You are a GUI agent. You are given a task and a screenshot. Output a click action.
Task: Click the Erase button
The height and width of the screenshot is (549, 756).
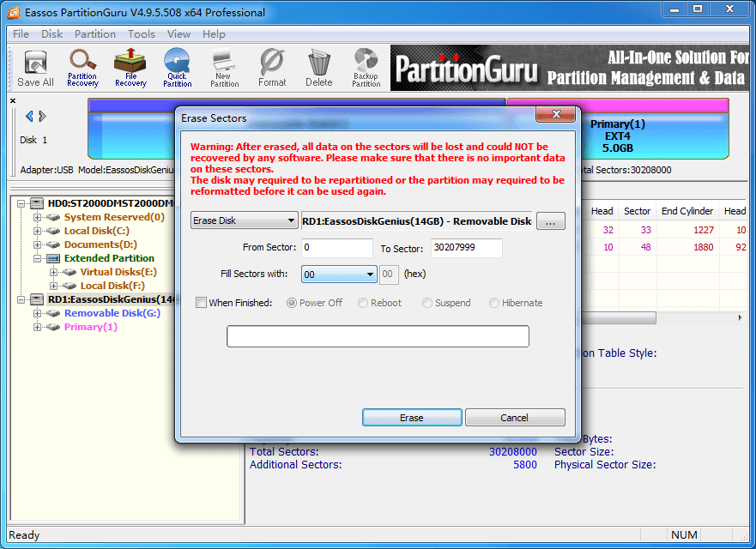point(412,418)
